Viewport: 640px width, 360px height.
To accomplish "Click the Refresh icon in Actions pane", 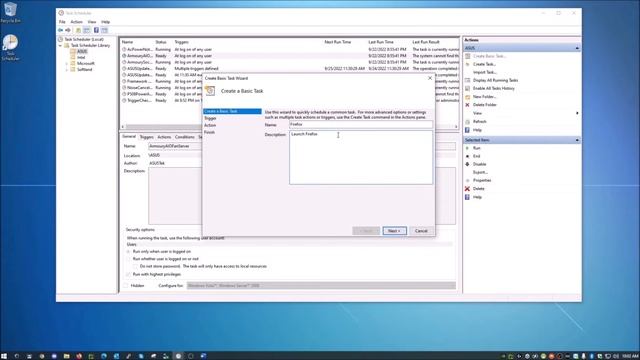I will coord(468,122).
